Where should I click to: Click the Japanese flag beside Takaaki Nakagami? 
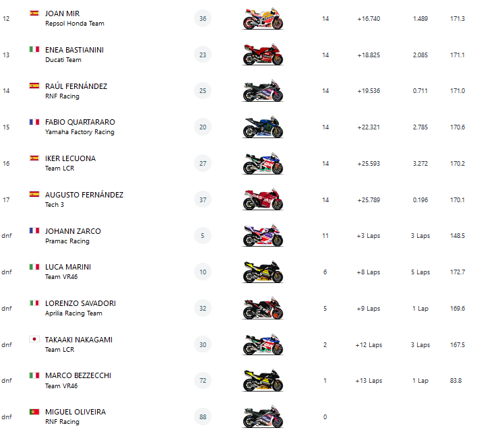pos(34,339)
